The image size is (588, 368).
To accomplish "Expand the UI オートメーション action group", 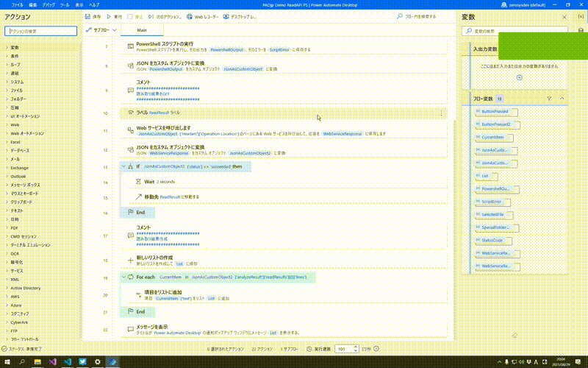I will tap(7, 116).
